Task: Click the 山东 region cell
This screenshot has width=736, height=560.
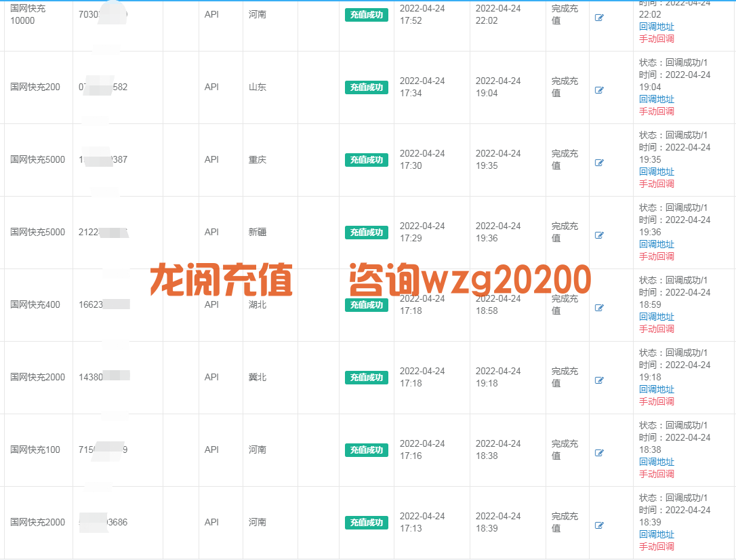Action: pos(258,87)
